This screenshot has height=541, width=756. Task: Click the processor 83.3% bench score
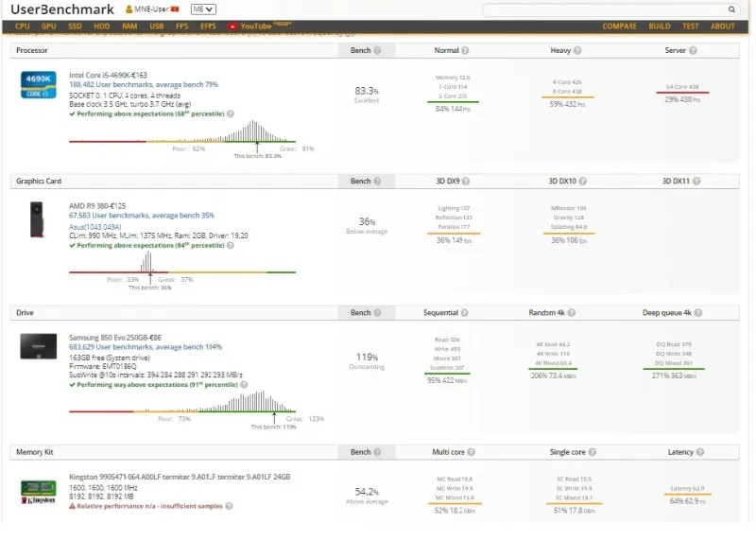tap(367, 91)
